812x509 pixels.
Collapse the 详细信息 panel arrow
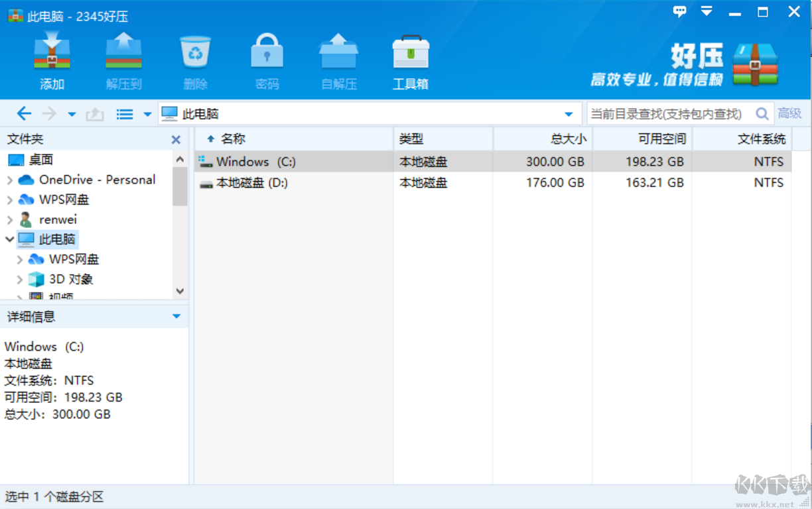(176, 317)
